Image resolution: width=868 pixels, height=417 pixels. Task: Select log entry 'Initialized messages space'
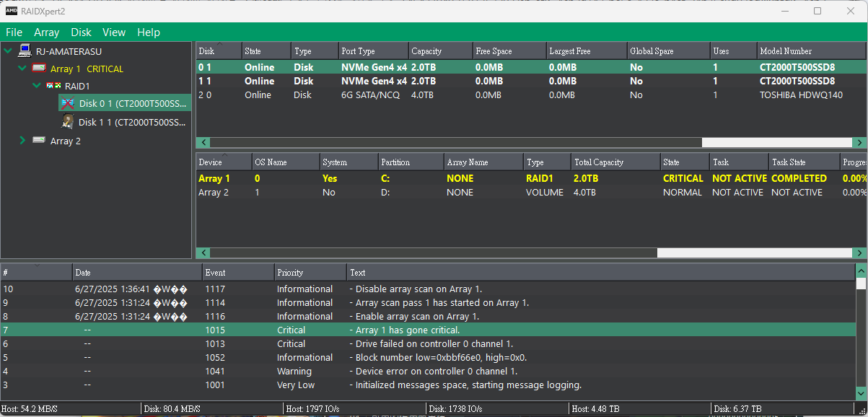tap(428, 385)
